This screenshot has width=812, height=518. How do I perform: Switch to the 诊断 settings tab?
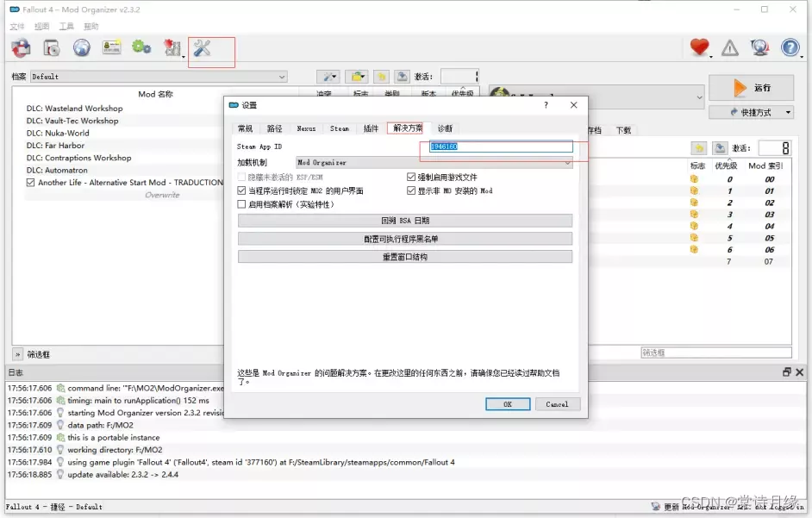445,128
